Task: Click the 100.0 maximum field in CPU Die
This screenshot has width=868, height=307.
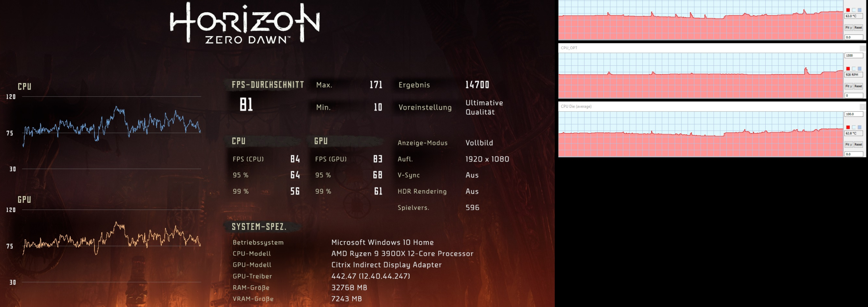Action: coord(854,114)
